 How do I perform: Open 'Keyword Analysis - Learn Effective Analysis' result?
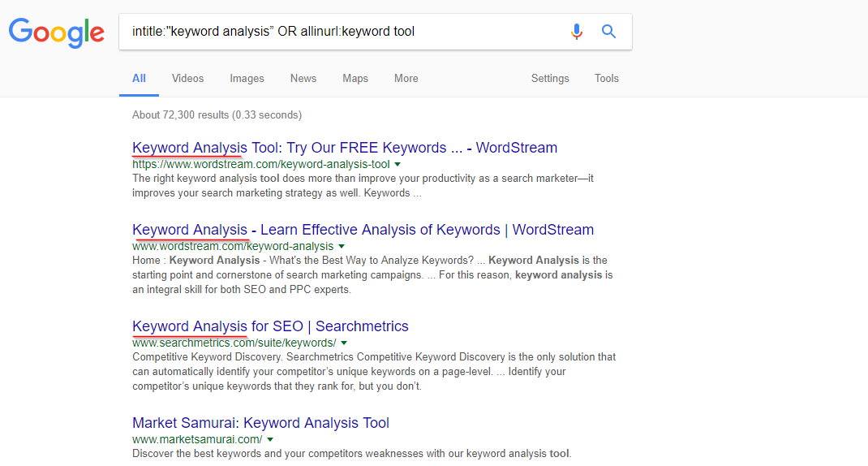(363, 230)
